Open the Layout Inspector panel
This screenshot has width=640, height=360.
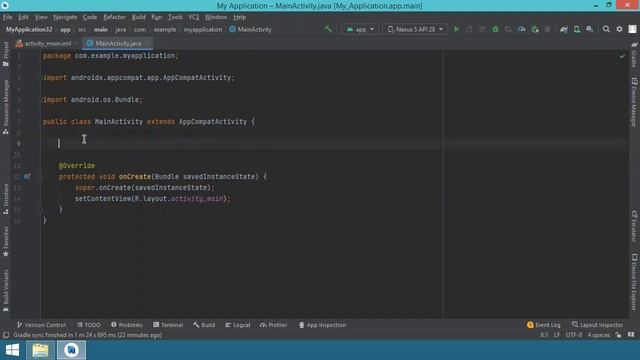pos(598,325)
